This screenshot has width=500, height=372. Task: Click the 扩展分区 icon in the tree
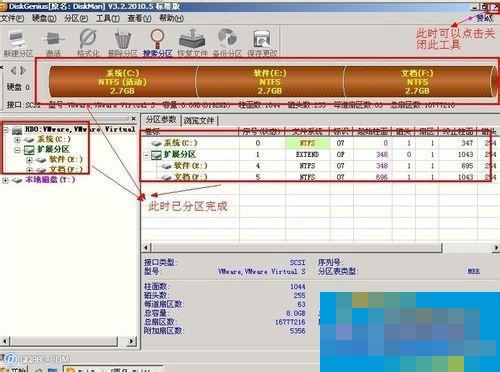click(x=29, y=150)
